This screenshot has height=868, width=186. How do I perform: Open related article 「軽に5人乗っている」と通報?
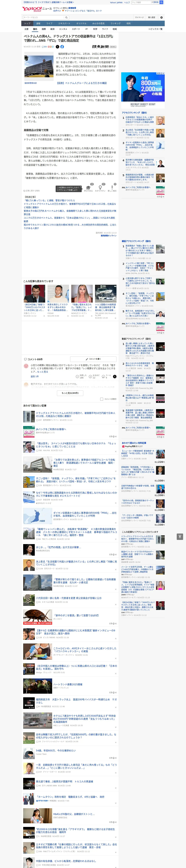click(x=49, y=201)
